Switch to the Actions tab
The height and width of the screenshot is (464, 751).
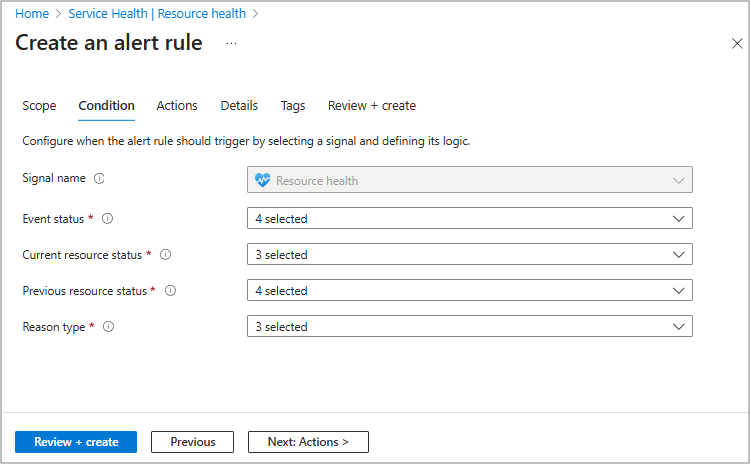coord(177,106)
